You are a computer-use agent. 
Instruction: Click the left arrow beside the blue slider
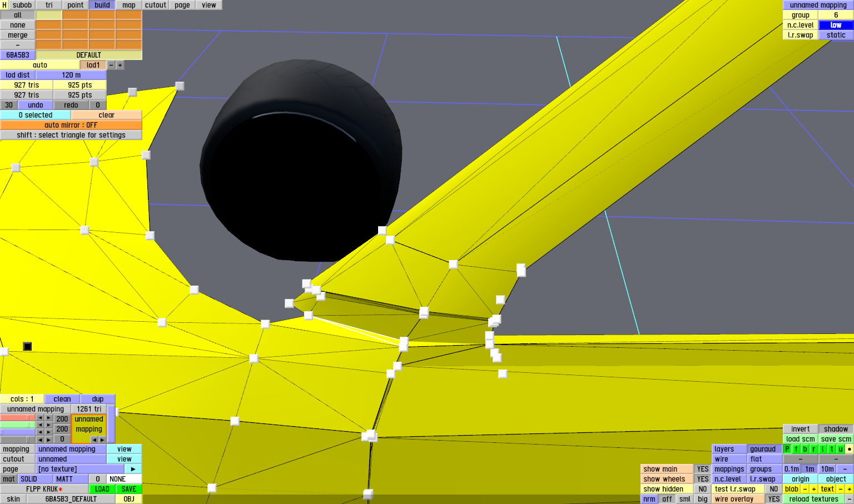40,432
